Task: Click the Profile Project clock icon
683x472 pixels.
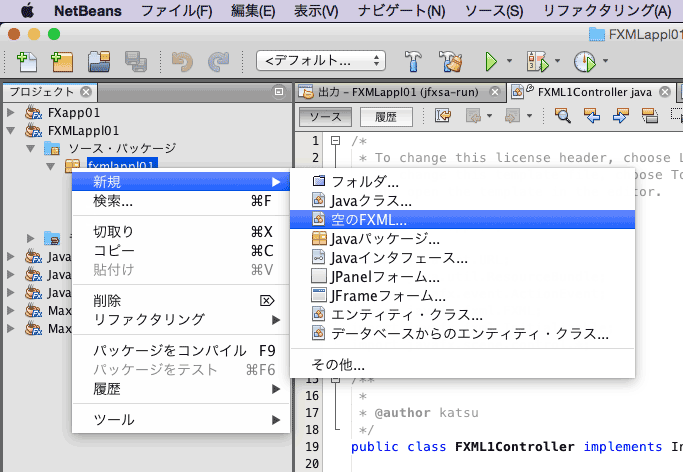Action: [585, 61]
